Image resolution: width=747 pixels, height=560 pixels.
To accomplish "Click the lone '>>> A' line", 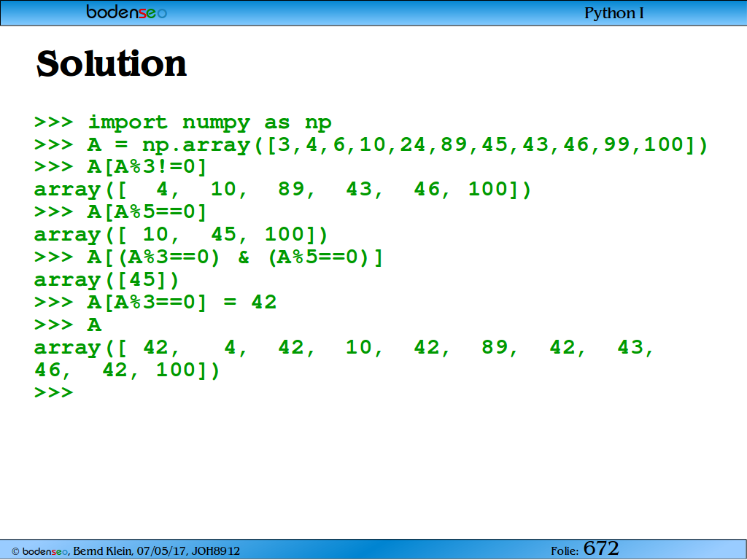I will 68,324.
